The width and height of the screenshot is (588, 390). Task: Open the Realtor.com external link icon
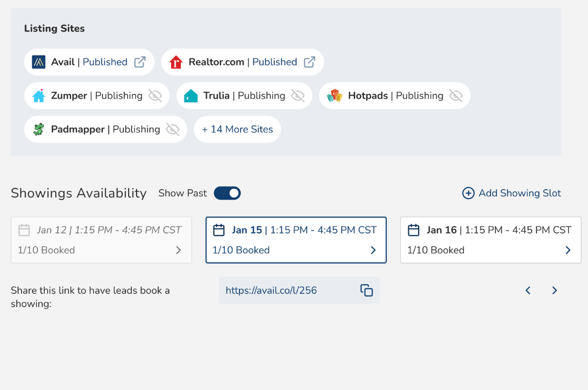tap(310, 62)
